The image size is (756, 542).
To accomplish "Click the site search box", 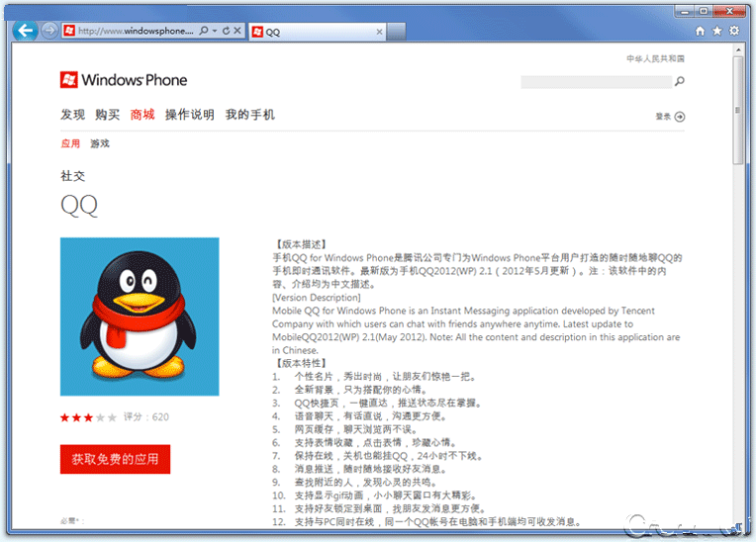I will (596, 81).
